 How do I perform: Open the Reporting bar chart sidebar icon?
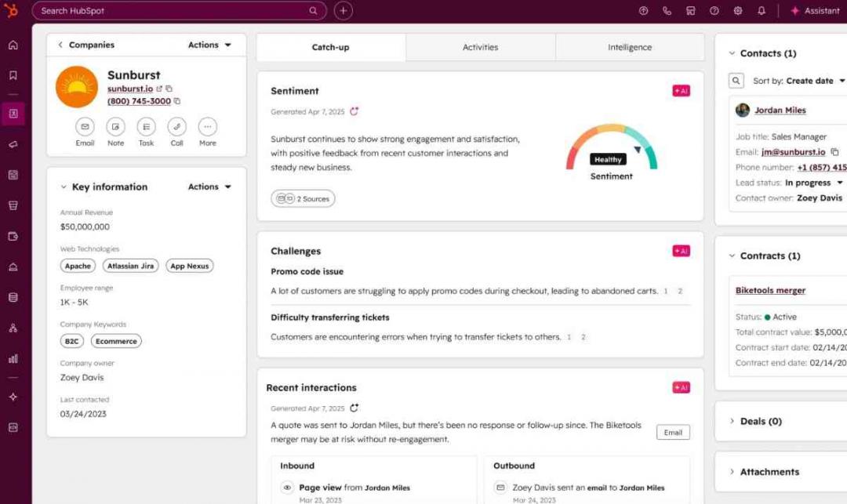click(13, 358)
